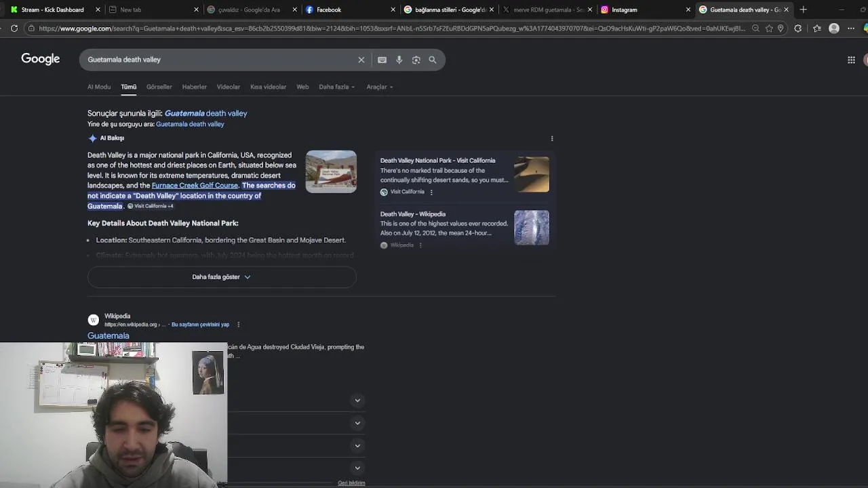The image size is (868, 488).
Task: Close the Instagram tab
Action: pyautogui.click(x=688, y=9)
